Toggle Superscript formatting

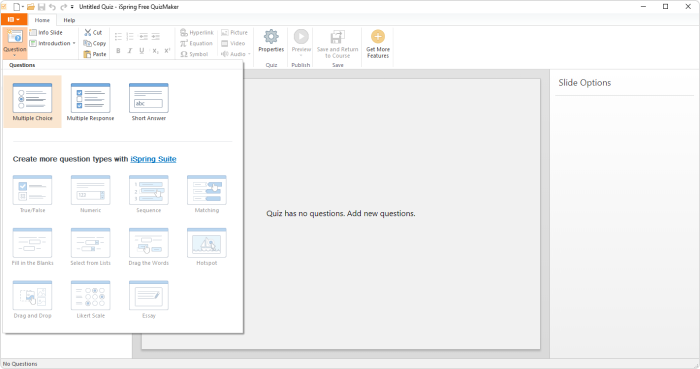167,51
